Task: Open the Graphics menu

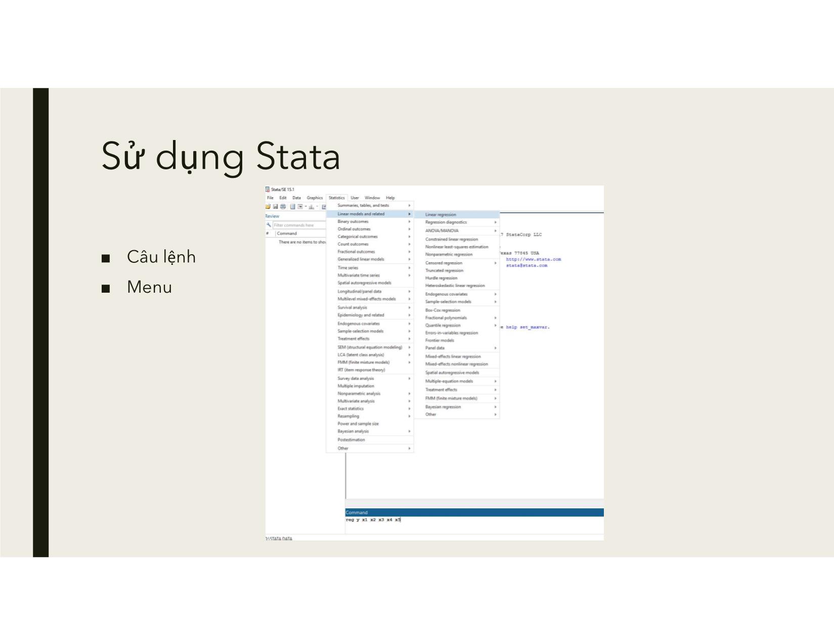Action: (315, 198)
